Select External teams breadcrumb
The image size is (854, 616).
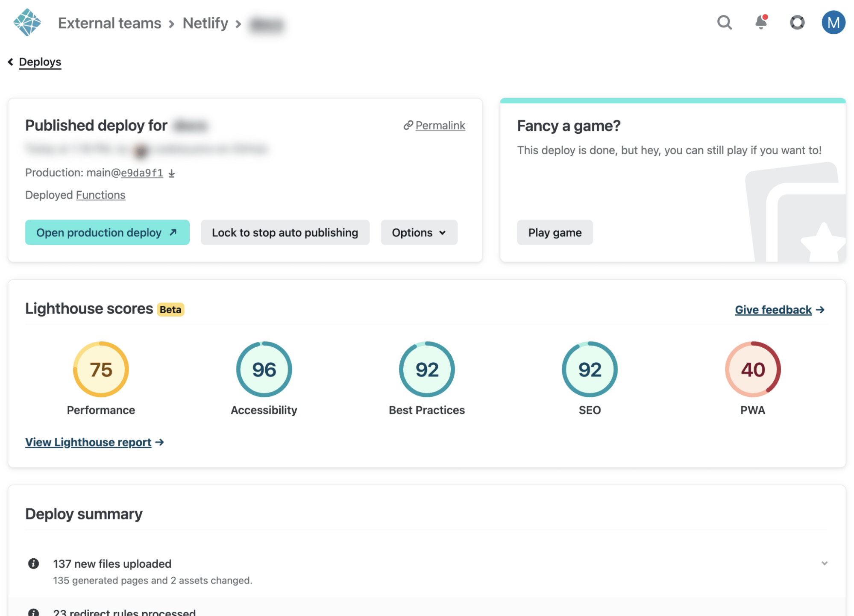pyautogui.click(x=109, y=23)
